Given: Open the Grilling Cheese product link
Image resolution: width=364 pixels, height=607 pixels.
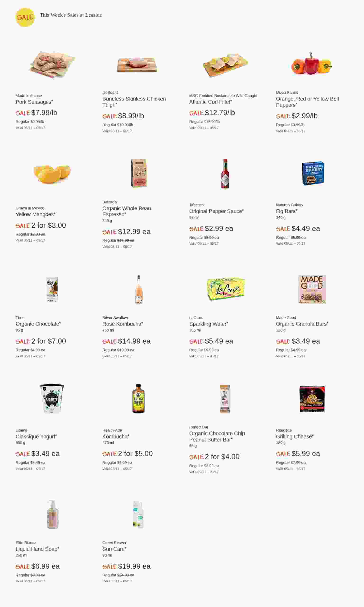Looking at the screenshot, I should (294, 437).
